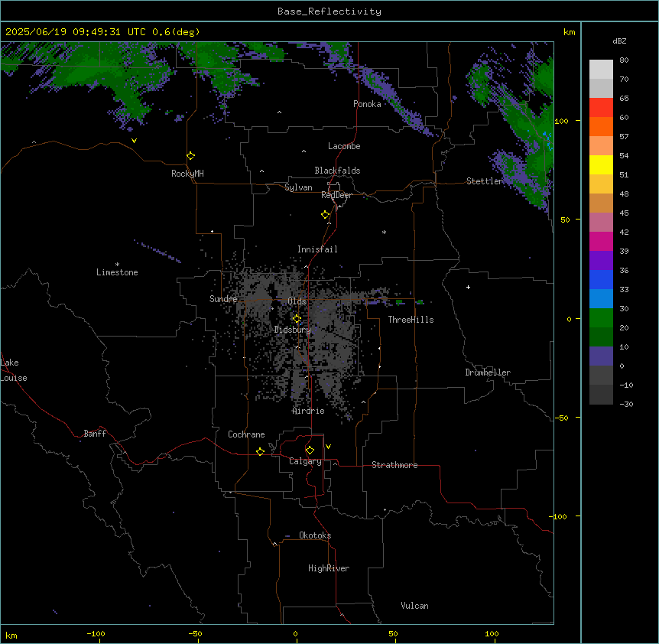Click the Stettler city label
This screenshot has width=659, height=644.
(485, 181)
